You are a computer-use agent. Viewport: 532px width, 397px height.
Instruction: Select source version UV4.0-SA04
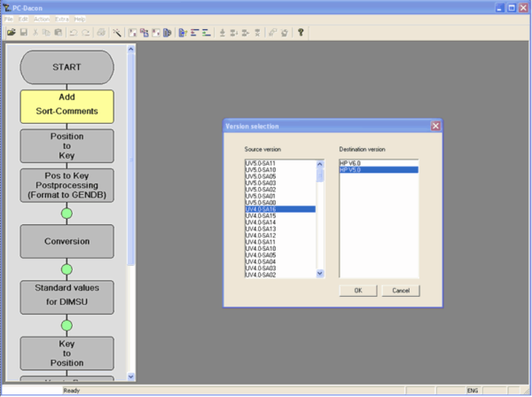click(280, 261)
